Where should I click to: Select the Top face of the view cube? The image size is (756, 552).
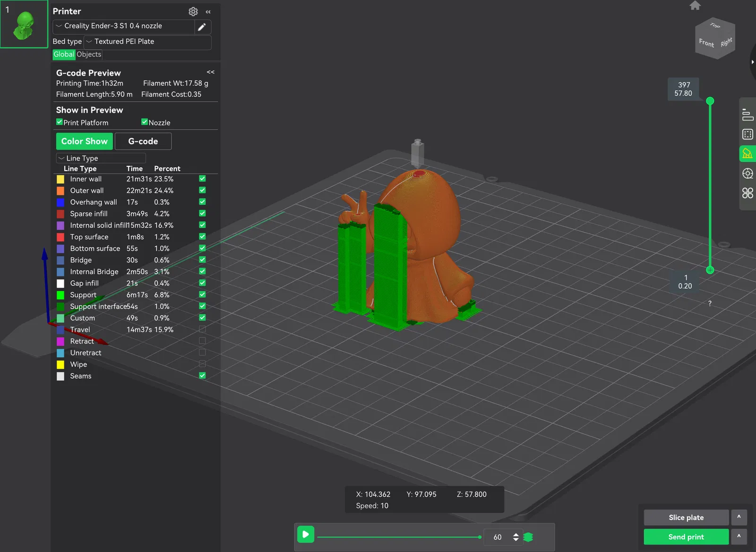tap(715, 25)
